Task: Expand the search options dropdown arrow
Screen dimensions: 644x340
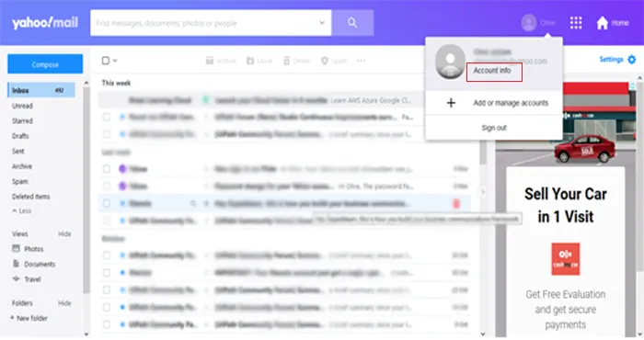Action: tap(322, 23)
